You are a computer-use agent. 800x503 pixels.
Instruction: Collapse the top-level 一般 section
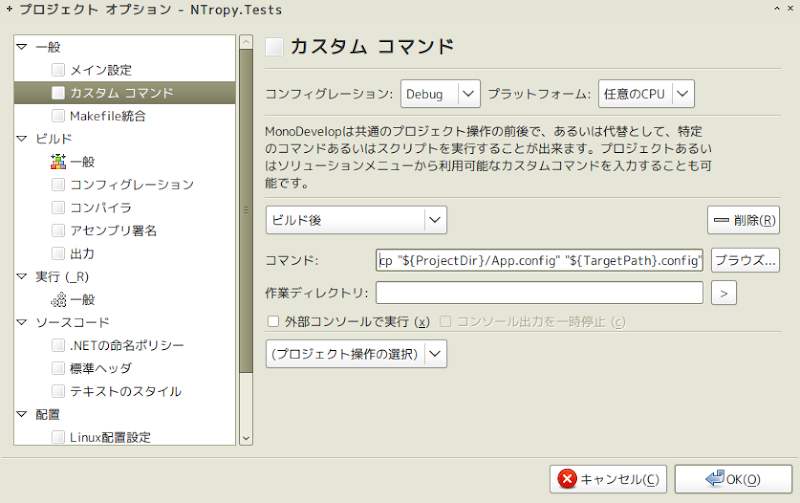point(21,47)
